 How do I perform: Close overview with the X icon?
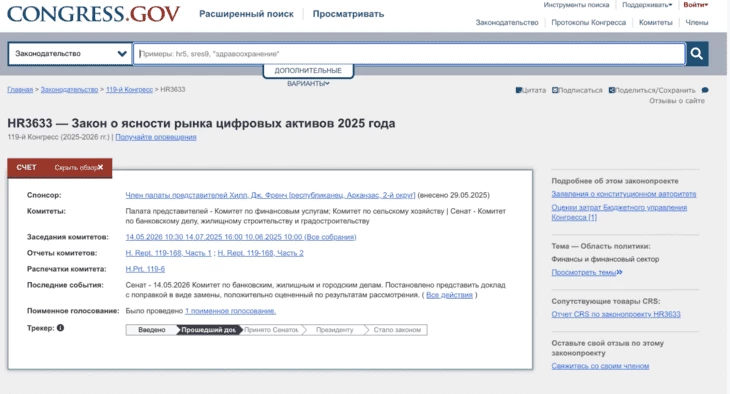click(x=100, y=167)
